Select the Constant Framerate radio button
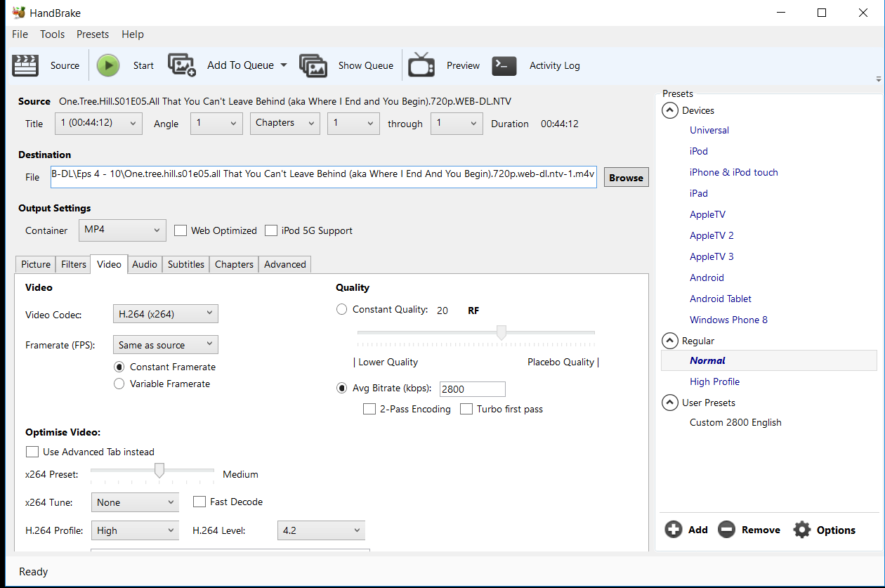 pos(119,367)
